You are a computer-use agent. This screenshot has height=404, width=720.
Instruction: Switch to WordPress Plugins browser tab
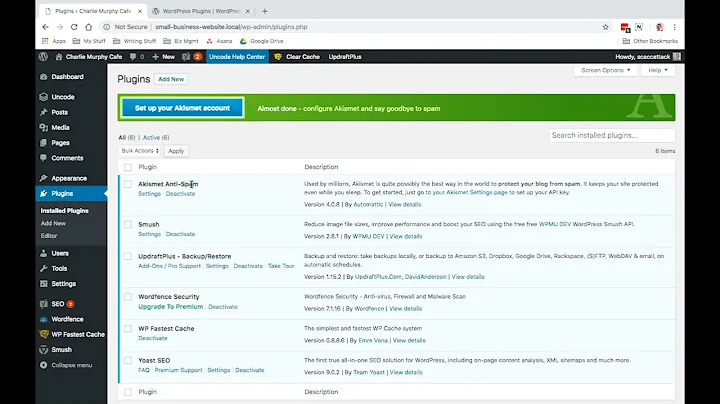tap(201, 11)
